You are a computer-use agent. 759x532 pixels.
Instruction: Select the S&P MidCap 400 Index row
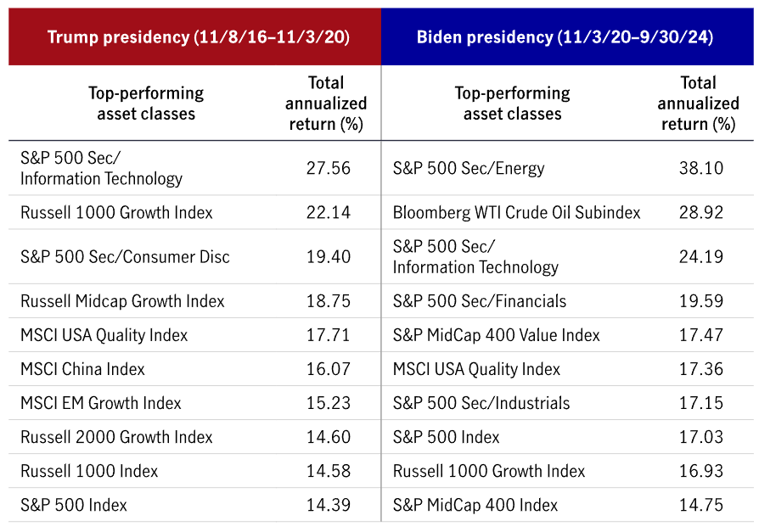tap(475, 505)
